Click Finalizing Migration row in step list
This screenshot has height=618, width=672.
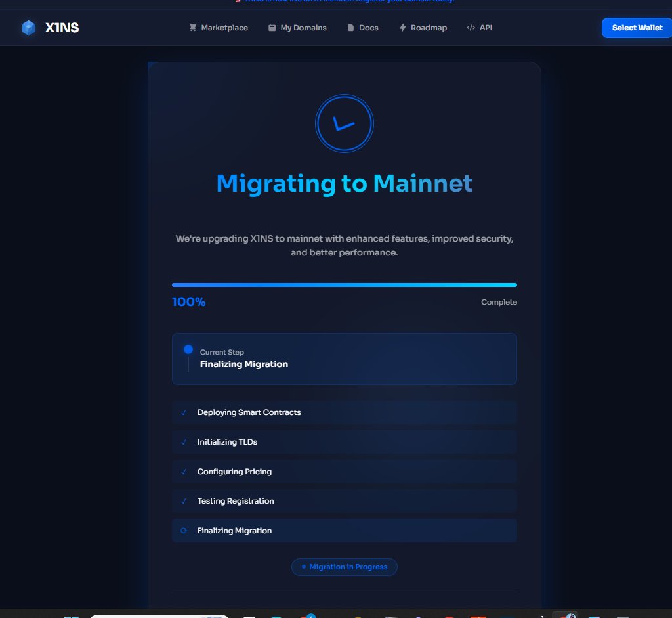[x=344, y=531]
